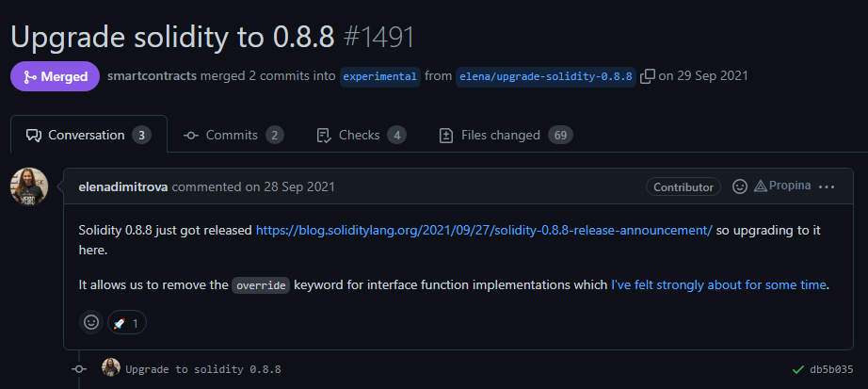Open the comment's three-dot options menu
868x389 pixels.
(x=827, y=186)
